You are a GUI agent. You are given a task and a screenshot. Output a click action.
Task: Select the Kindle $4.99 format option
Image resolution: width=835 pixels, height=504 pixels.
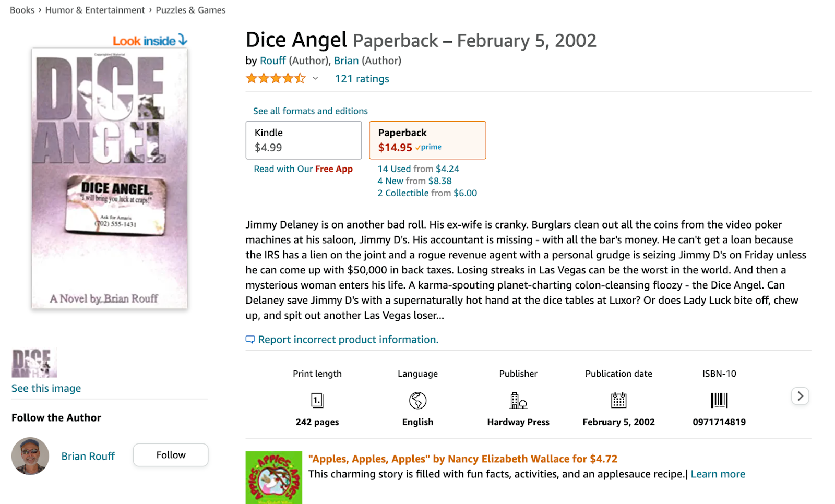pyautogui.click(x=304, y=140)
